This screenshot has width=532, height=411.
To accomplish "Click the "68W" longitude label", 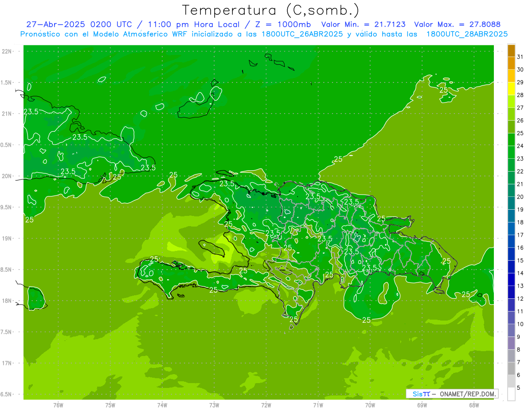I will point(474,405).
